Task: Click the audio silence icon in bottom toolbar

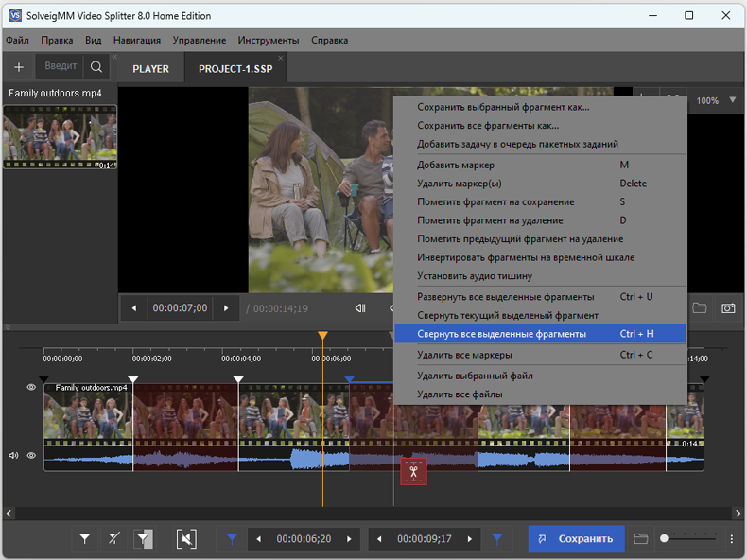Action: click(x=186, y=539)
